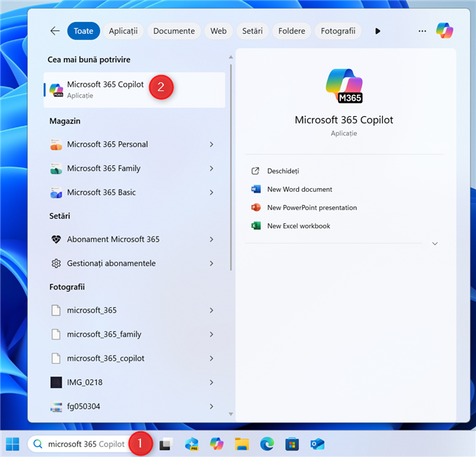The width and height of the screenshot is (476, 457).
Task: Open the microsoft_365_copilot photo result
Action: tap(134, 359)
